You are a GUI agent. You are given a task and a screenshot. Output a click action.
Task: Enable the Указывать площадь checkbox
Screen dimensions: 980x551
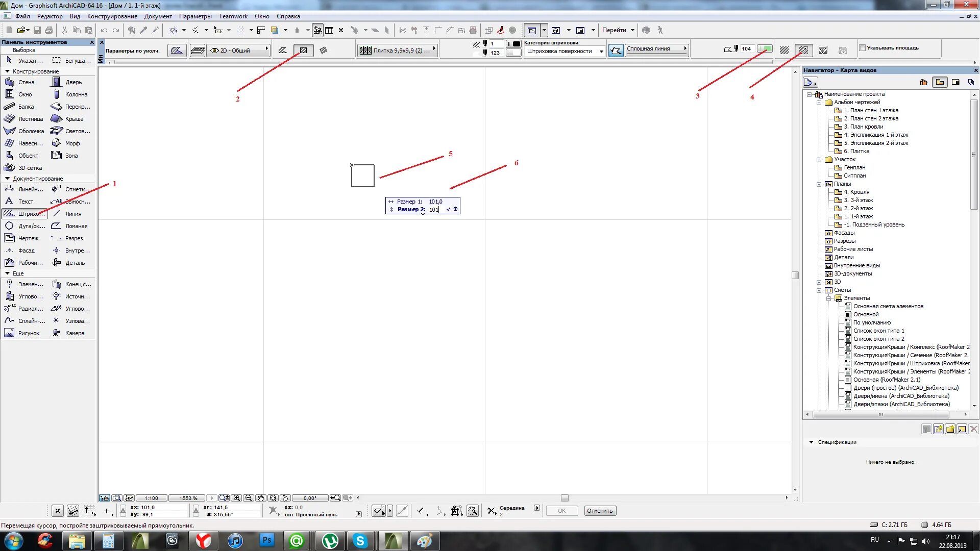click(863, 48)
